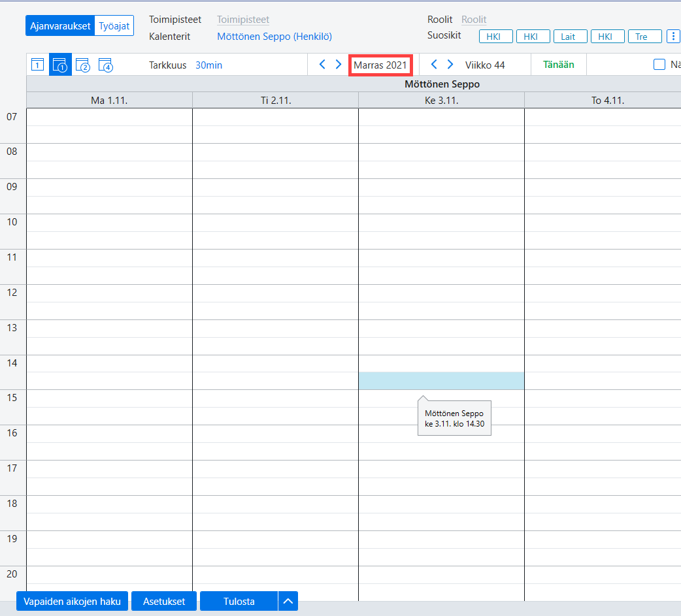Viewport: 681px width, 616px height.
Task: Switch to the Työajat tab
Action: pyautogui.click(x=114, y=25)
